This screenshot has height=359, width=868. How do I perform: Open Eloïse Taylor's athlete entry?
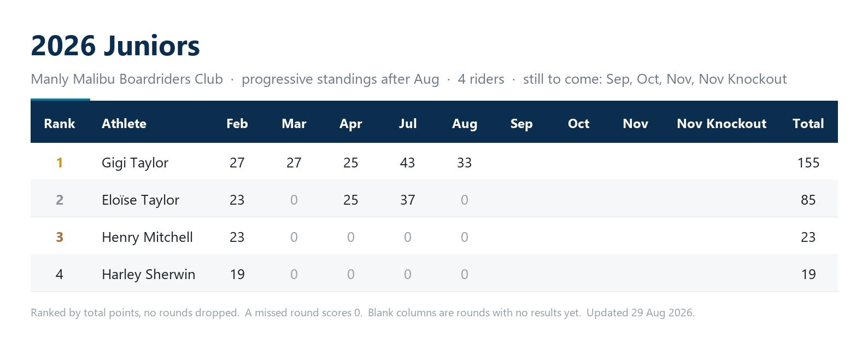pos(140,200)
